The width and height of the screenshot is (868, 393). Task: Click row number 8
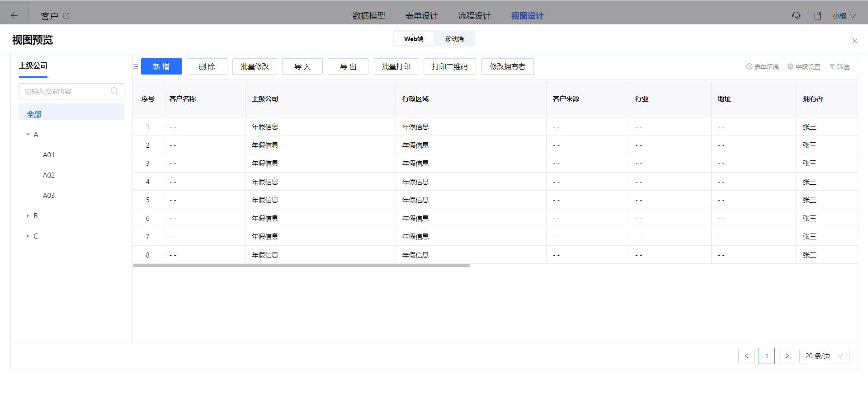[148, 255]
